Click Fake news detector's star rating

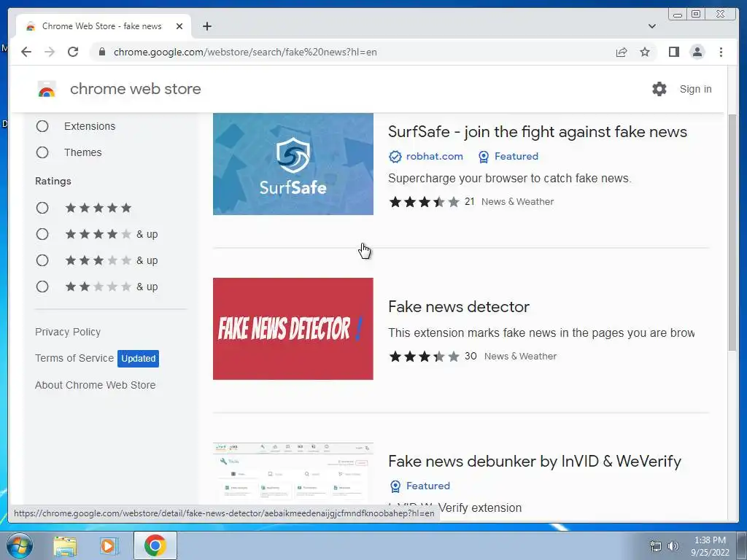coord(424,356)
